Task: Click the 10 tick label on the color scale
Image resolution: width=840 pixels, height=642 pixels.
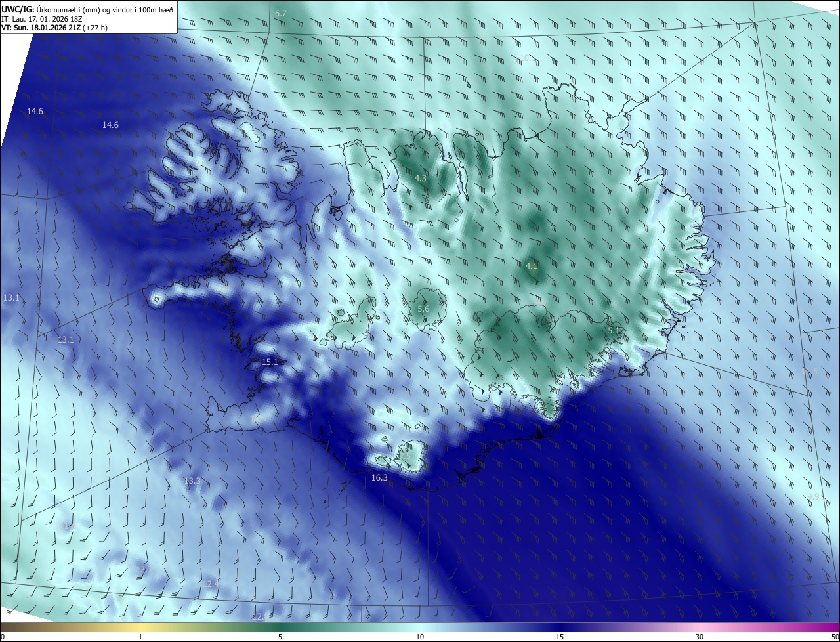Action: (420, 637)
